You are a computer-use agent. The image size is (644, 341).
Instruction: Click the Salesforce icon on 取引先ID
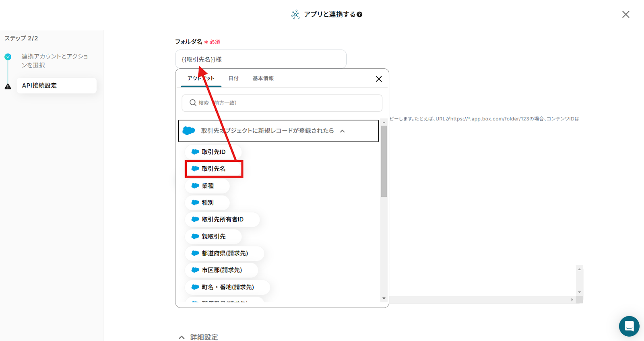pos(195,152)
